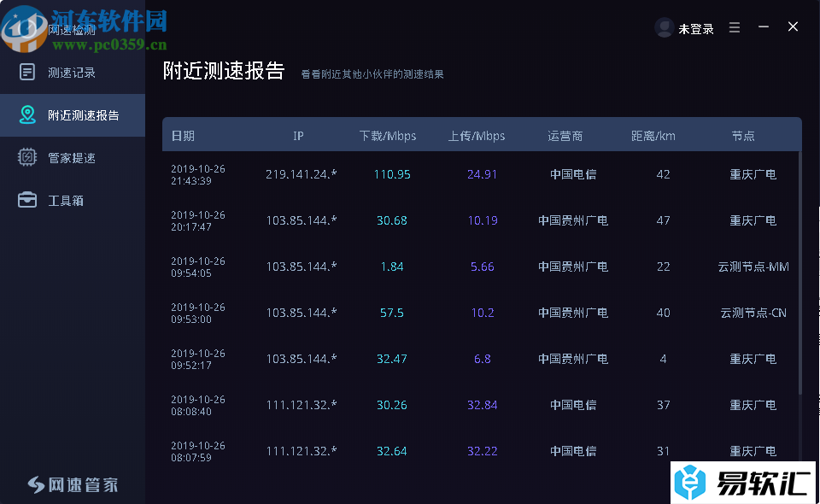Open 管家提速 in the sidebar
The height and width of the screenshot is (504, 820).
pos(73,158)
